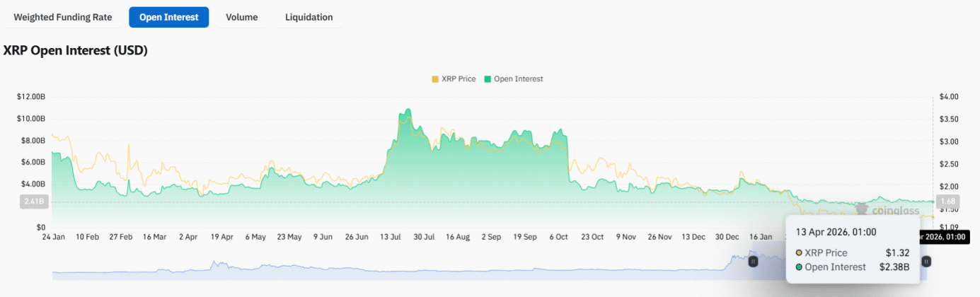Click the green Open Interest legend swatch
Screen dimensions: 980x297
(488, 79)
